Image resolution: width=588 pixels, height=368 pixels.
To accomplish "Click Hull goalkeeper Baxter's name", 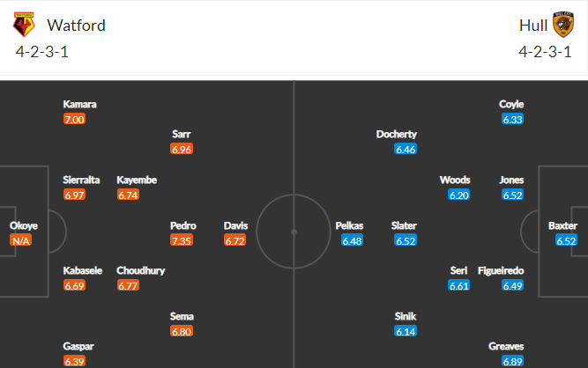I will pos(562,225).
